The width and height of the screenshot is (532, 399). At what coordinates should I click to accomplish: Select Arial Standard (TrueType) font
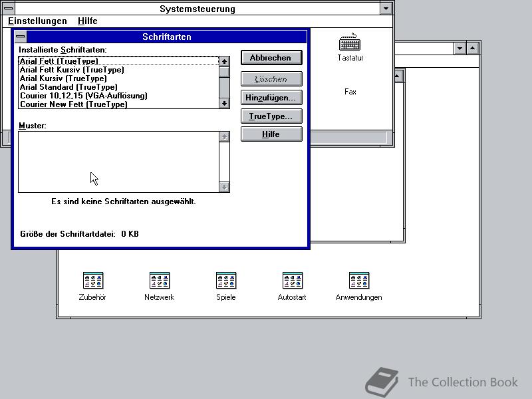(118, 87)
